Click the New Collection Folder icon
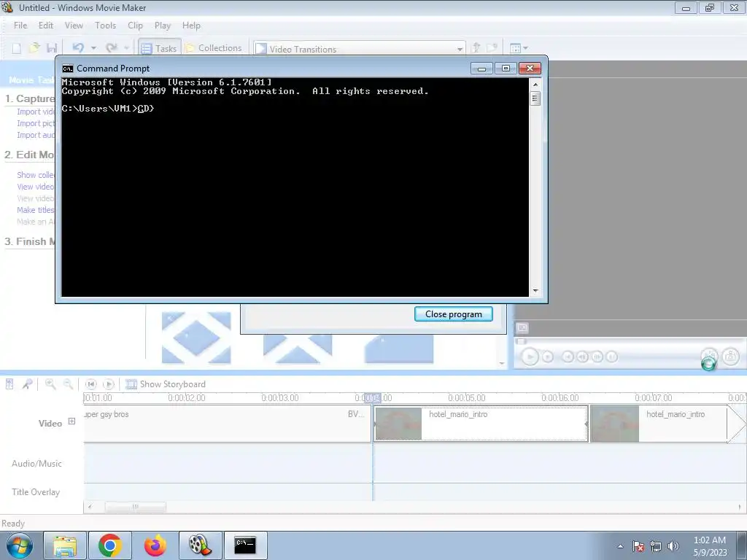Image resolution: width=747 pixels, height=560 pixels. (x=492, y=47)
